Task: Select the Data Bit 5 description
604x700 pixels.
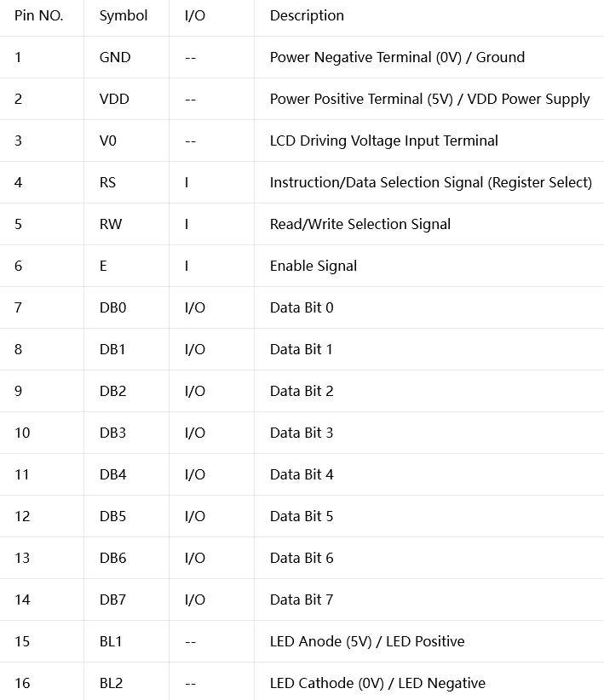Action: (x=302, y=516)
